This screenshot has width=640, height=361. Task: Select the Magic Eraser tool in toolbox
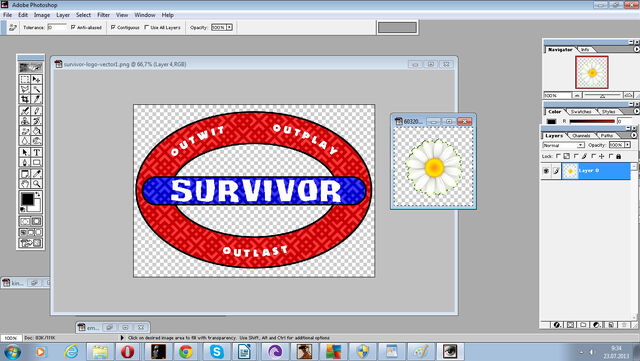(x=25, y=131)
